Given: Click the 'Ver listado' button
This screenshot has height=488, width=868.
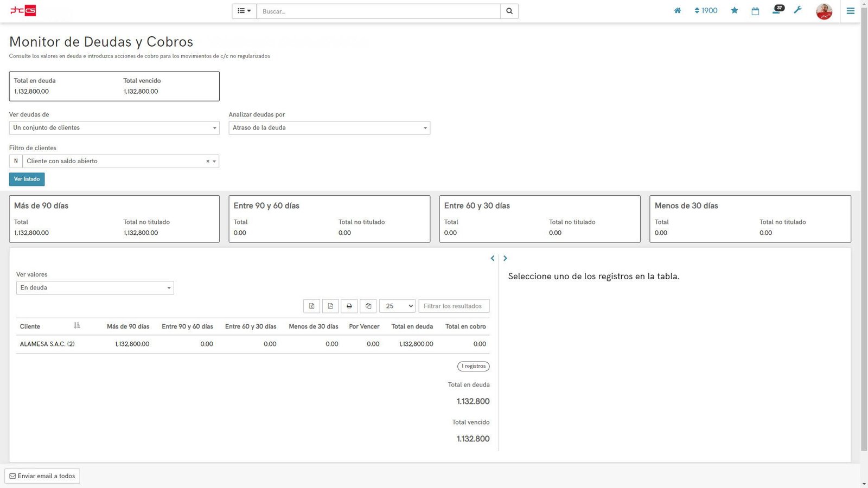Looking at the screenshot, I should tap(27, 179).
